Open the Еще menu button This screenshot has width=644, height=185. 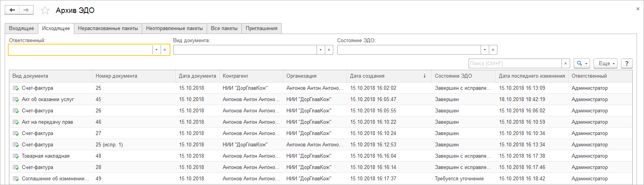point(605,63)
